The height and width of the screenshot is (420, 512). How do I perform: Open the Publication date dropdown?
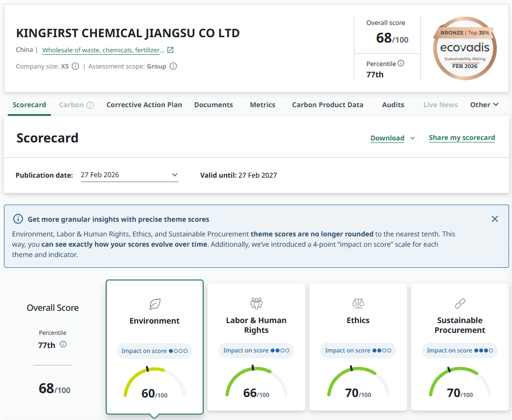[x=129, y=175]
